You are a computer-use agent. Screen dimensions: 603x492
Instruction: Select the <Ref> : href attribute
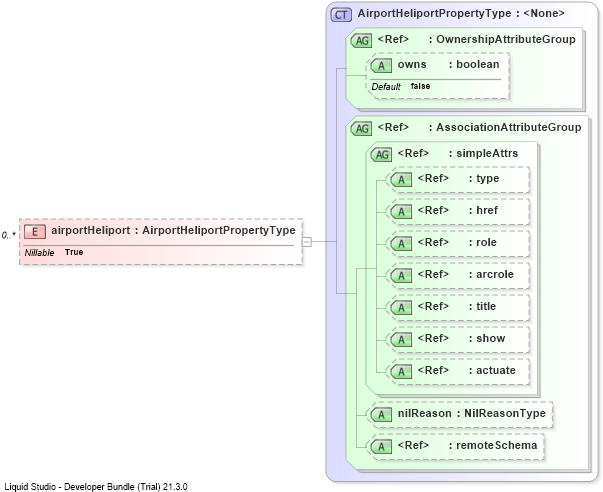(x=458, y=210)
